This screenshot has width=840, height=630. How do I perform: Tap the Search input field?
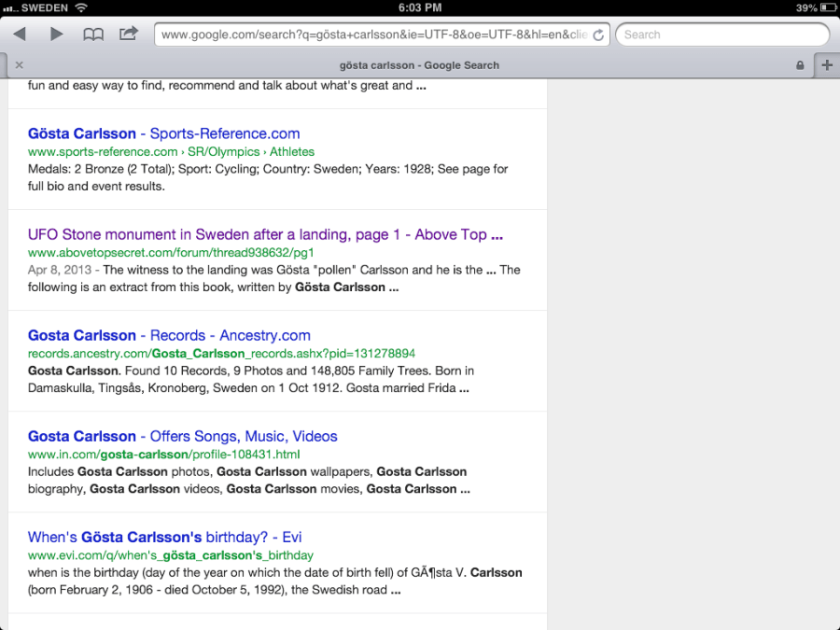coord(723,35)
